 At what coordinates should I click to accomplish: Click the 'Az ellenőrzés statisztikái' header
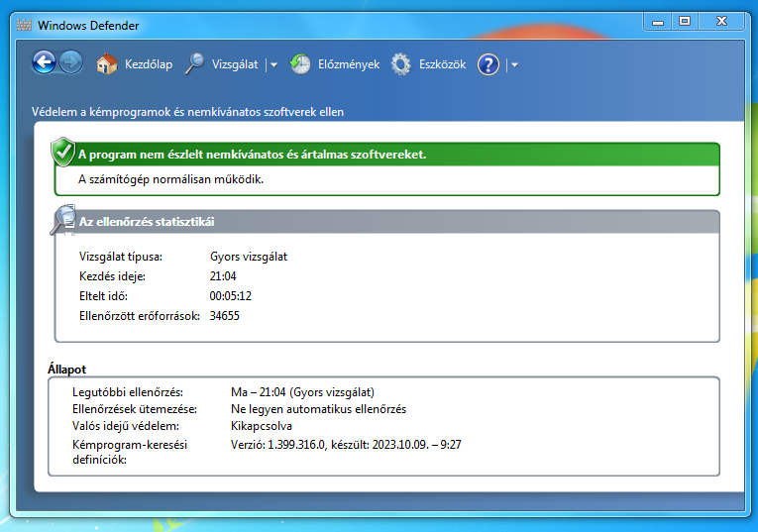pyautogui.click(x=147, y=222)
